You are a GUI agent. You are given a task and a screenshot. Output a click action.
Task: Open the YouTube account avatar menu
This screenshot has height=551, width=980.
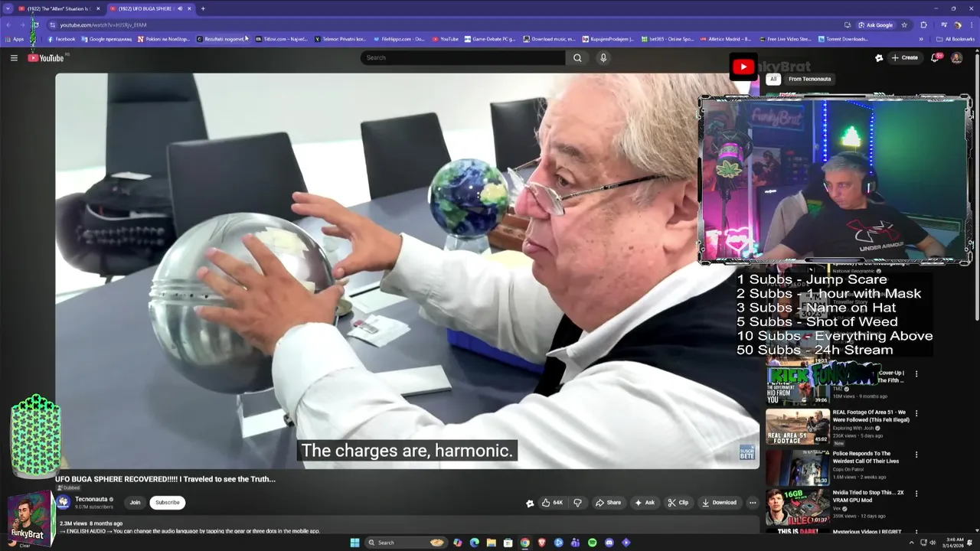point(956,57)
